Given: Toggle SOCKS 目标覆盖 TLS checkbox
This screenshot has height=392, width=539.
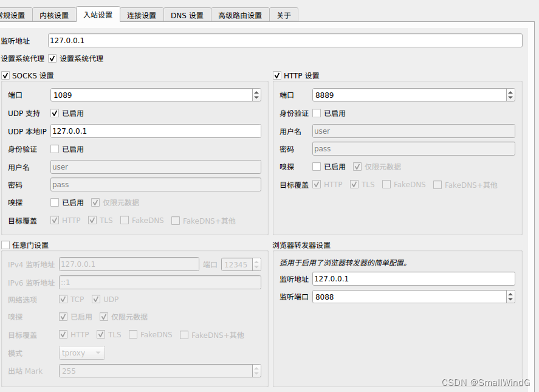Looking at the screenshot, I should (92, 221).
